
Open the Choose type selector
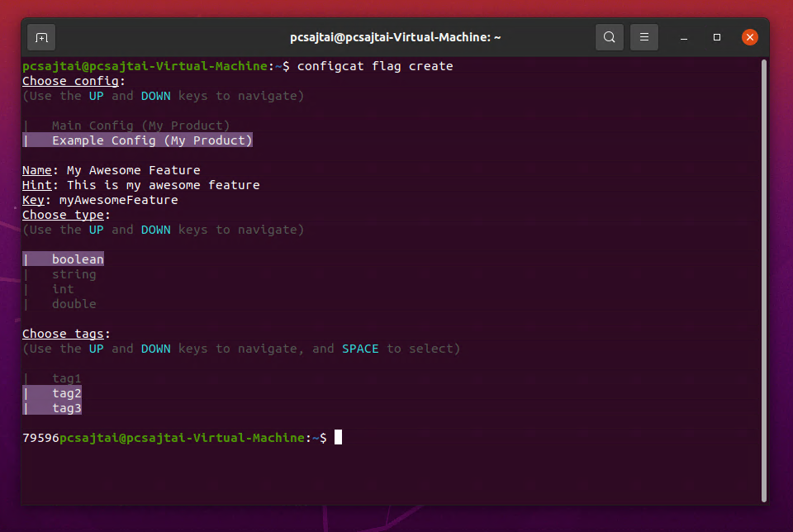(x=63, y=214)
